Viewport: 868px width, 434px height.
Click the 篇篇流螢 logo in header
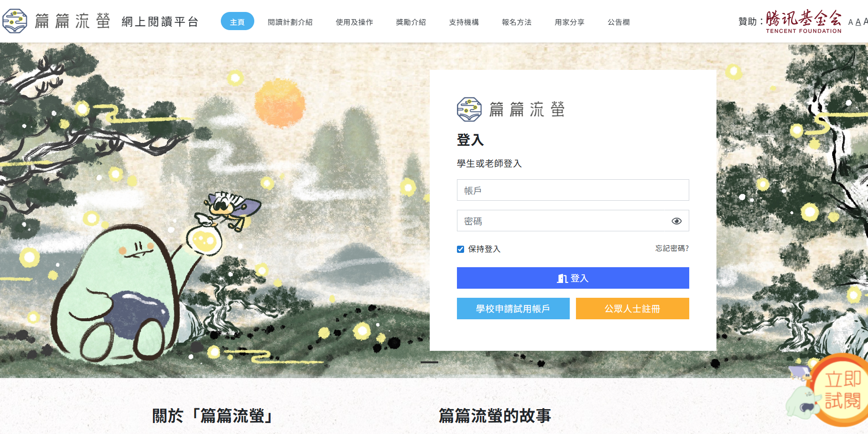coord(56,21)
